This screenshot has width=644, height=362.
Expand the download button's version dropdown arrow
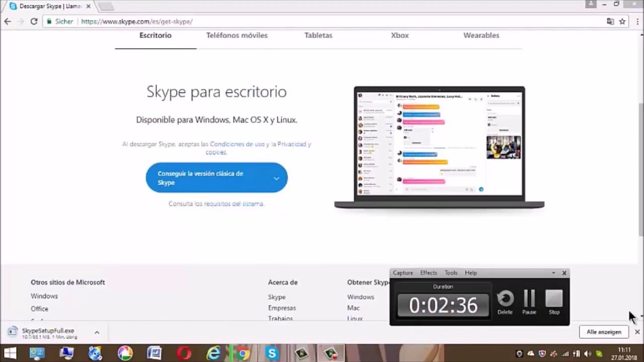(x=276, y=178)
